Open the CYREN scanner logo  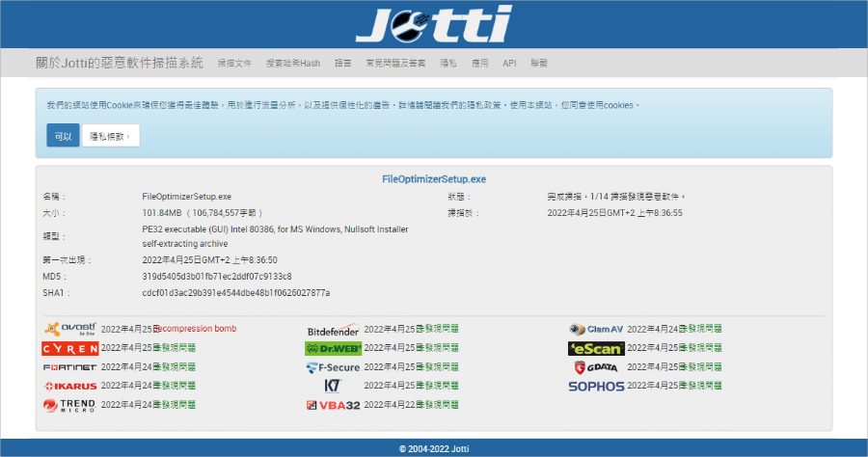(x=69, y=348)
